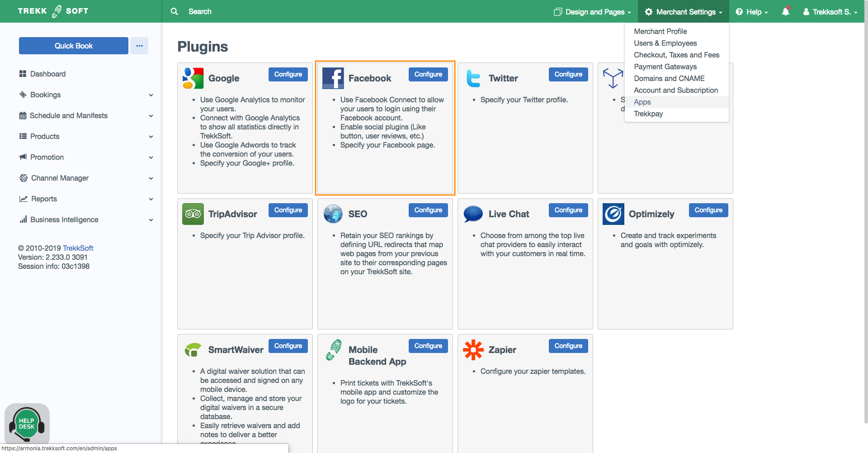The width and height of the screenshot is (868, 453).
Task: Configure the Twitter plugin
Action: (568, 74)
